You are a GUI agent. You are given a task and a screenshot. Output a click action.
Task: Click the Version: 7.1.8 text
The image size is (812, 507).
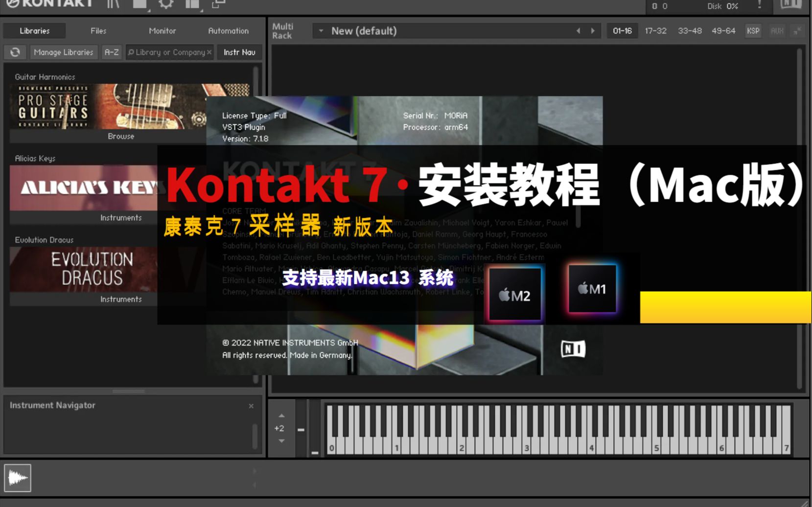(x=245, y=138)
